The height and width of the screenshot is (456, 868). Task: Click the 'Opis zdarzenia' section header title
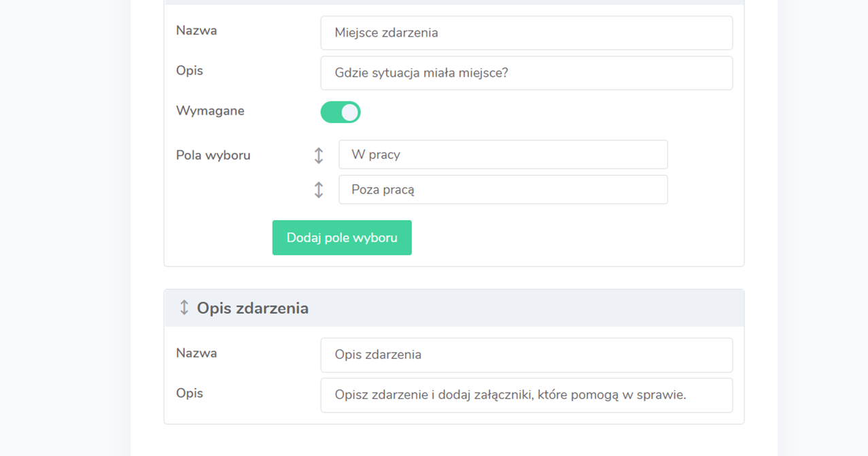(x=253, y=309)
